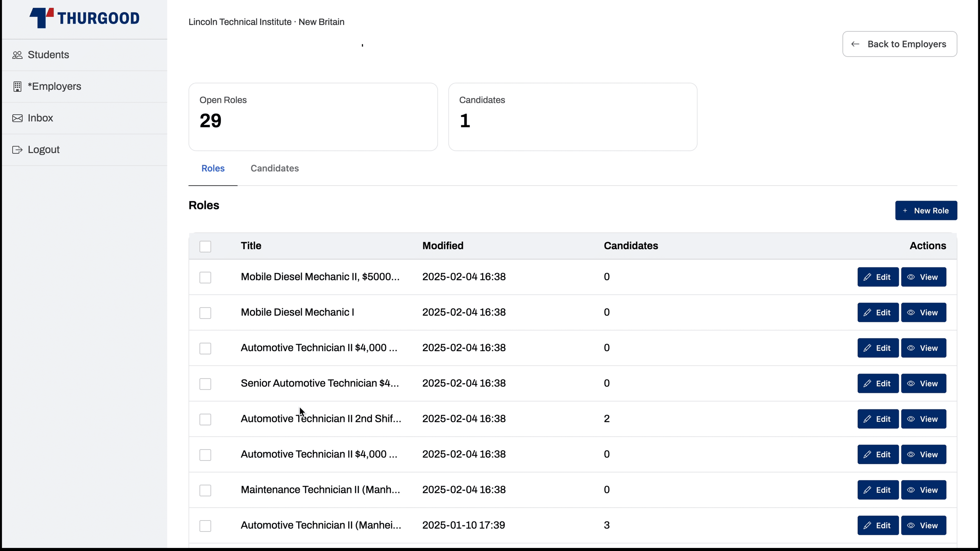
Task: Select the Students sidebar icon
Action: point(18,55)
